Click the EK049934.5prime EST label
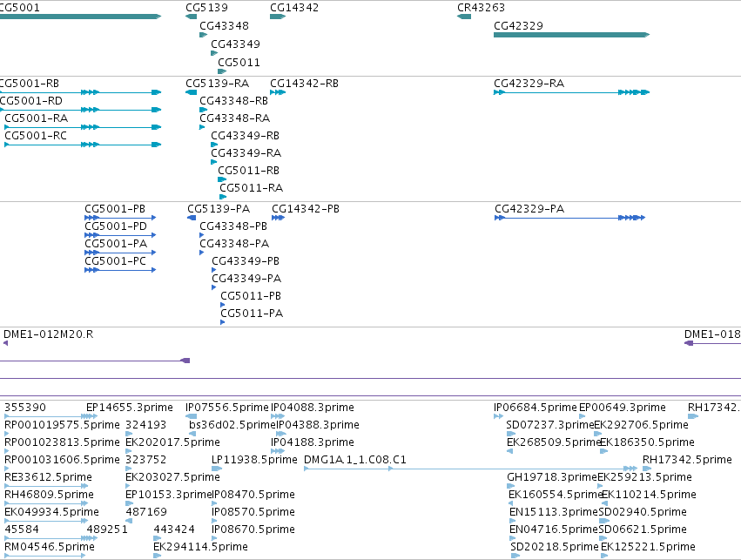The width and height of the screenshot is (741, 560). (51, 512)
